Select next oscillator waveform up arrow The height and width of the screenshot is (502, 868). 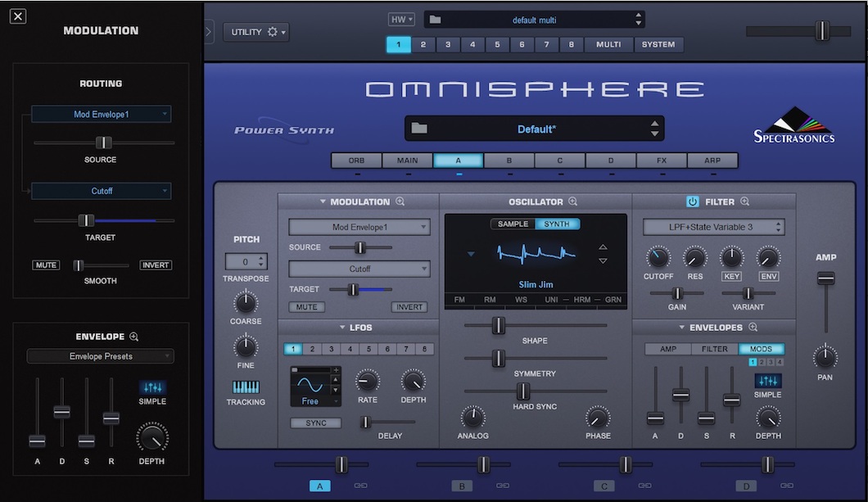[603, 247]
